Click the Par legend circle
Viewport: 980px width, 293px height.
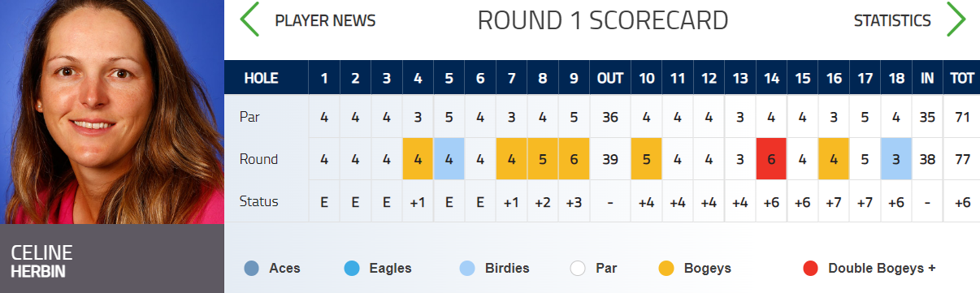tap(578, 268)
